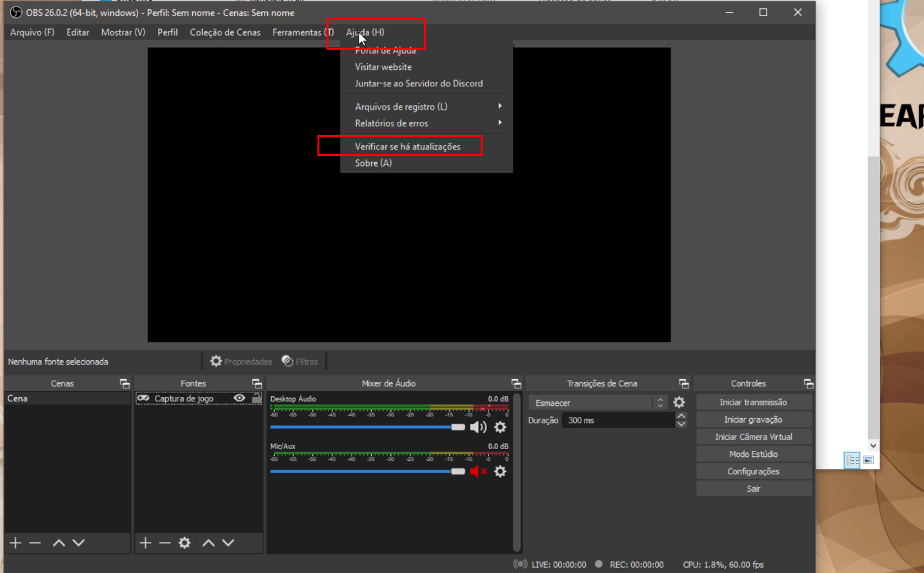Click the REC: 00:00:00 status text

(636, 565)
